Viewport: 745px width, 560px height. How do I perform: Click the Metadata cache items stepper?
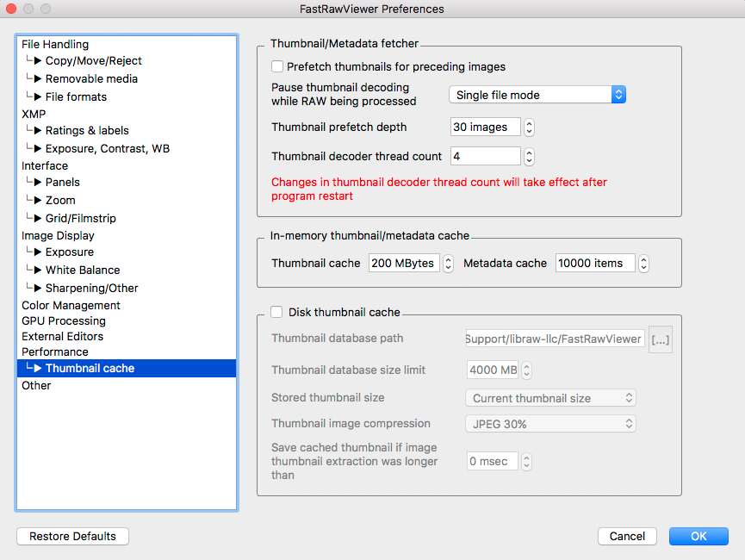tap(643, 264)
